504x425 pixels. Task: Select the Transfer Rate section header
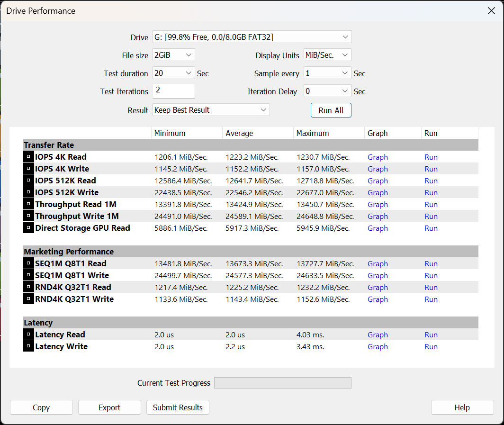click(x=251, y=145)
